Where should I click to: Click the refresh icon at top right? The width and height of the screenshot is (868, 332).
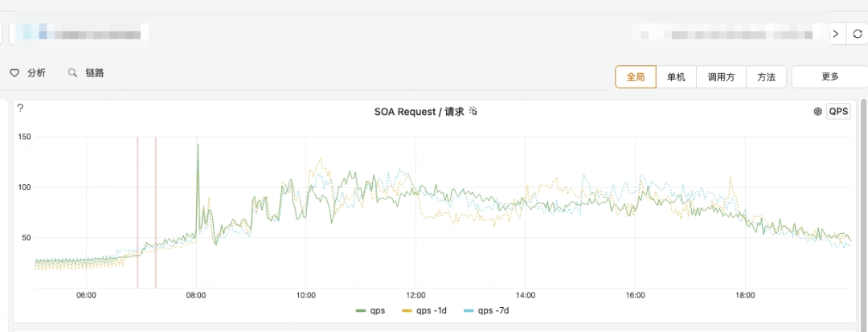(x=857, y=34)
